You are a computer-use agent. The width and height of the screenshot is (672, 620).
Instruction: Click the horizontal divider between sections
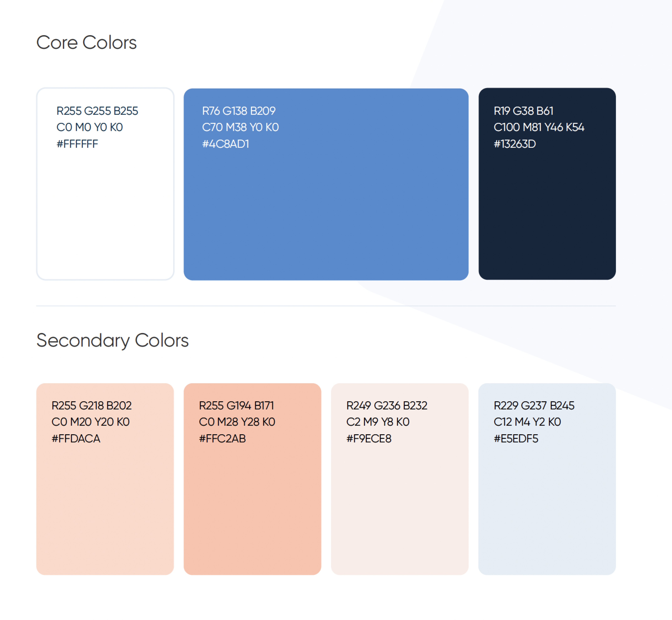(326, 306)
